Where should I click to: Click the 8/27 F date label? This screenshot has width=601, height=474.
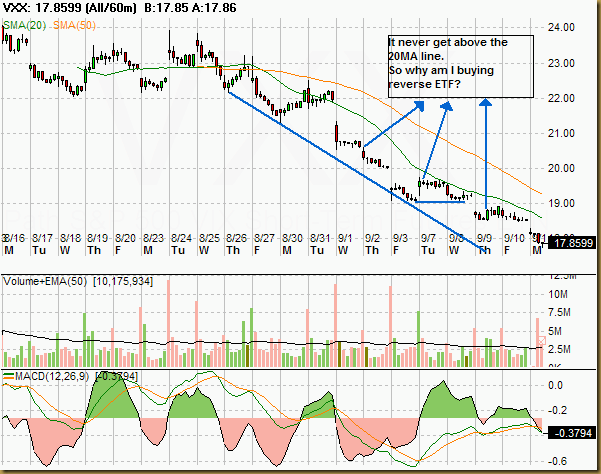(264, 244)
